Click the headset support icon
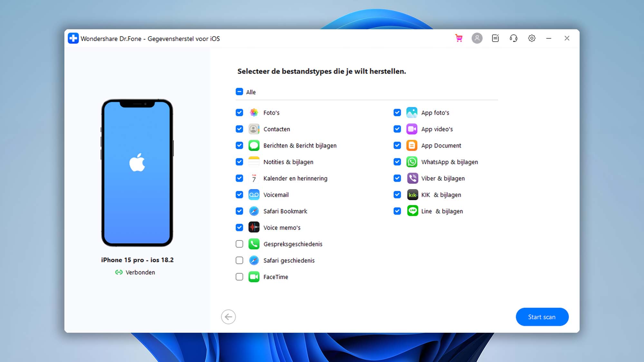 [x=513, y=38]
